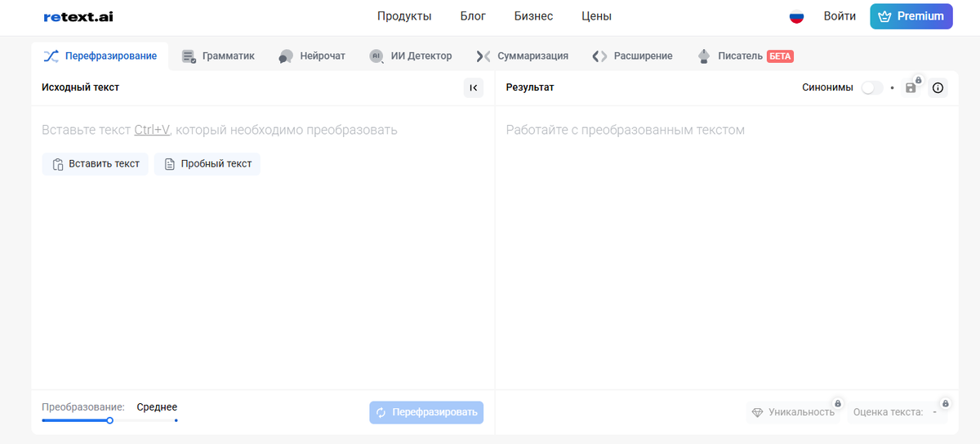Click the Ctrl+V underlined hint
The image size is (980, 444).
152,130
